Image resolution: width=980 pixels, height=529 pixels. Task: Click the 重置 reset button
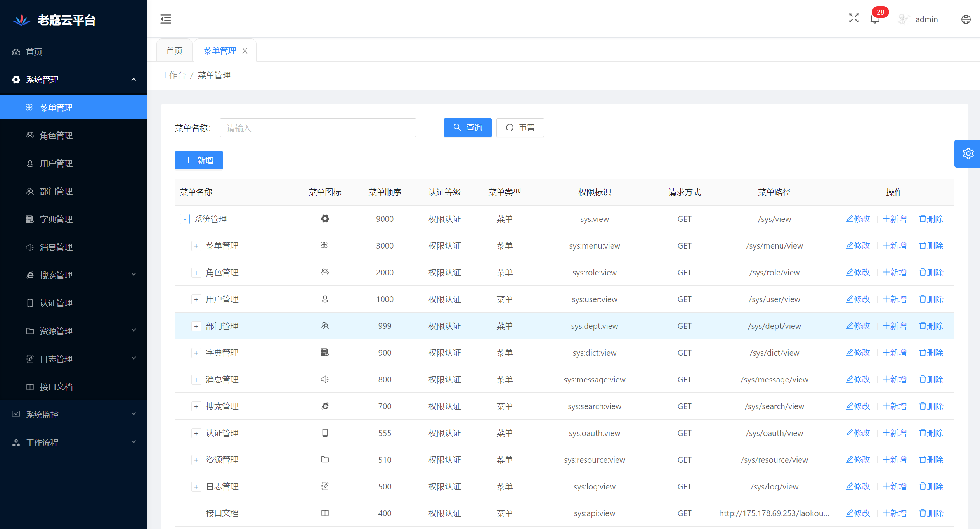tap(520, 128)
